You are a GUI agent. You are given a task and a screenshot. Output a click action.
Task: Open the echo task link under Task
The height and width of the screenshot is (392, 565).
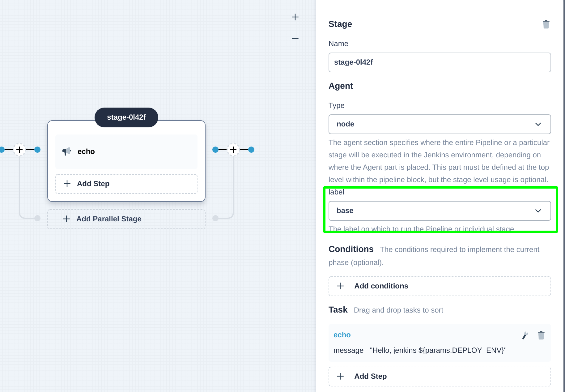coord(342,335)
